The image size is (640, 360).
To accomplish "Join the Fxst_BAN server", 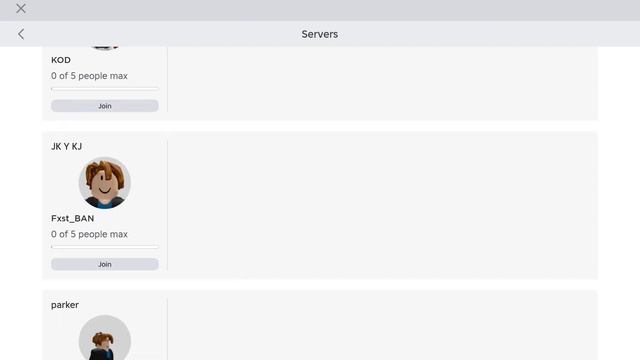I will tap(105, 264).
